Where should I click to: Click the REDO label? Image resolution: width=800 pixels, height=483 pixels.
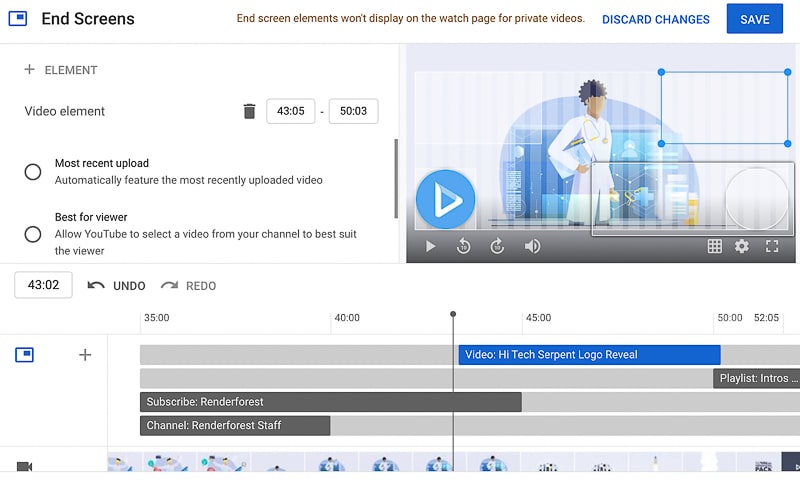pyautogui.click(x=201, y=286)
